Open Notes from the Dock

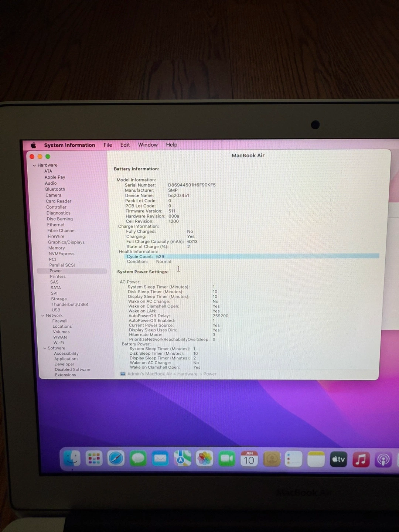tap(316, 459)
